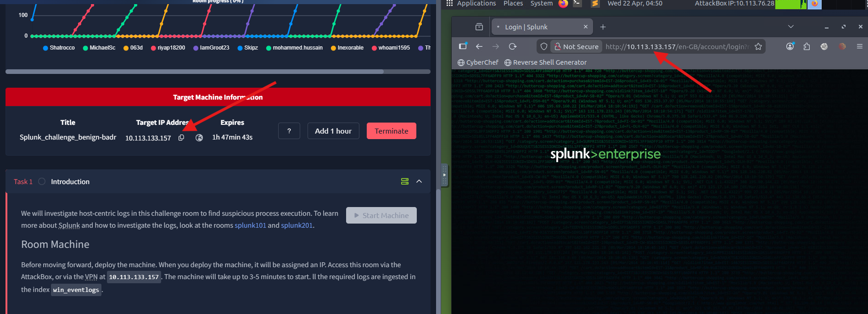Open the CyberChef bookmark

click(478, 62)
